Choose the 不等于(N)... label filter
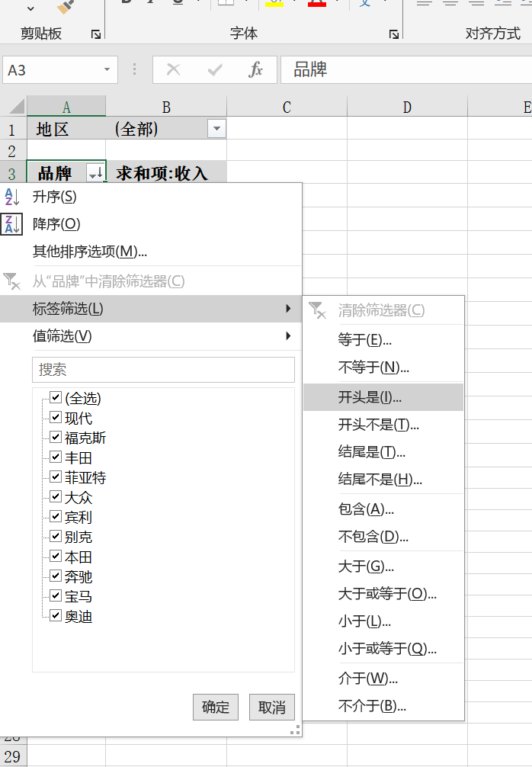The image size is (532, 767). (x=383, y=367)
